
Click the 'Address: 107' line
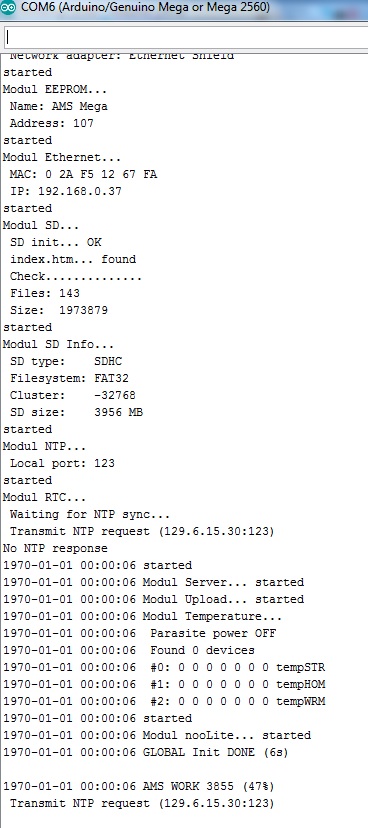52,123
